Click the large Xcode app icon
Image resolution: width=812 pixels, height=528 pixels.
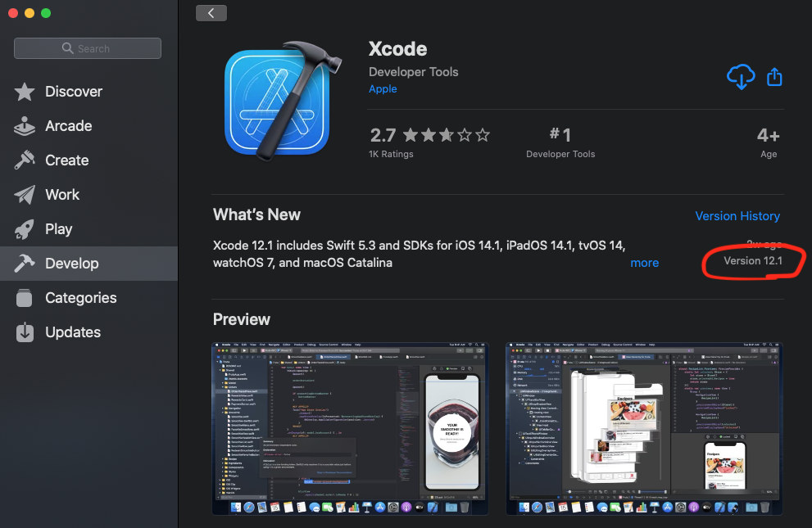pos(282,101)
